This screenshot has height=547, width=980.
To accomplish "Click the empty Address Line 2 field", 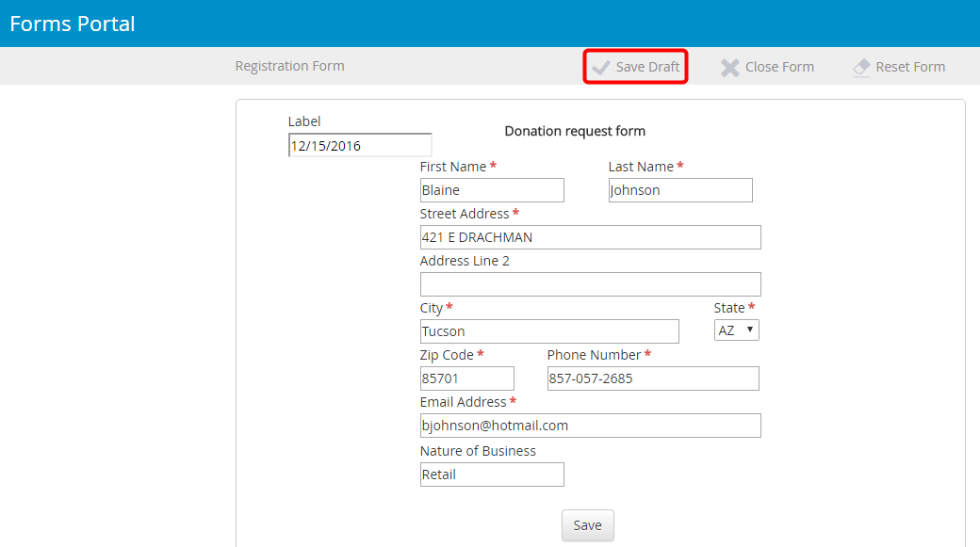I will (591, 284).
